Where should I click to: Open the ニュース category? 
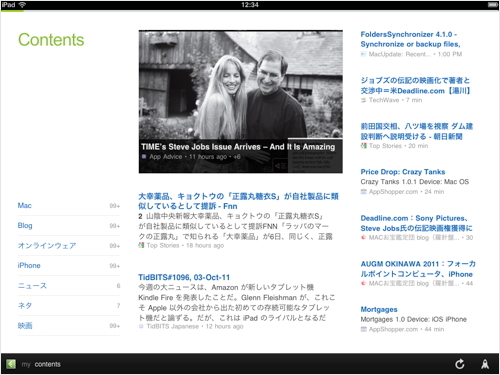point(69,286)
